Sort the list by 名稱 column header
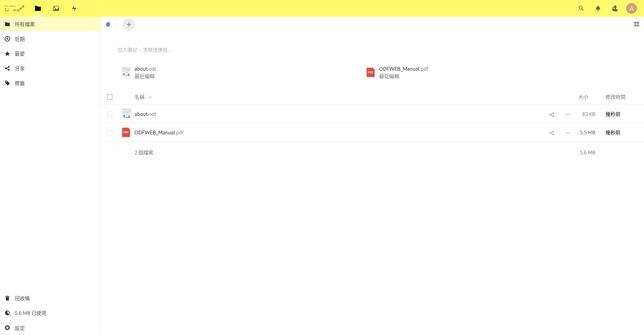This screenshot has width=644, height=335. 140,97
